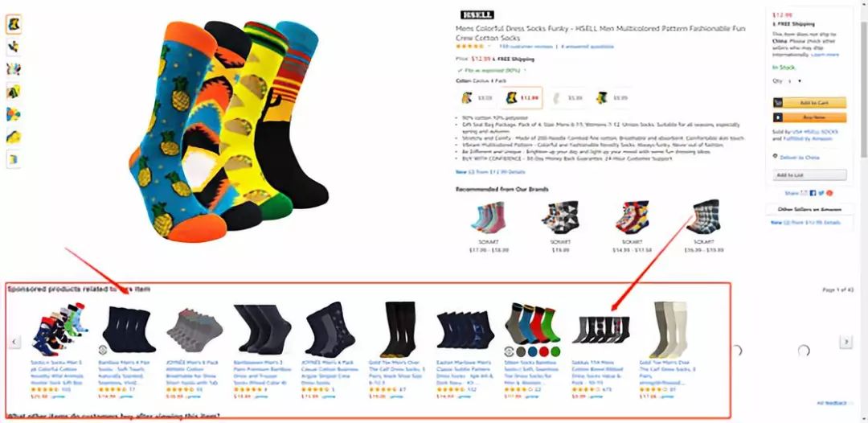Go to previous sponsored products with left arrow
The height and width of the screenshot is (423, 868).
15,342
